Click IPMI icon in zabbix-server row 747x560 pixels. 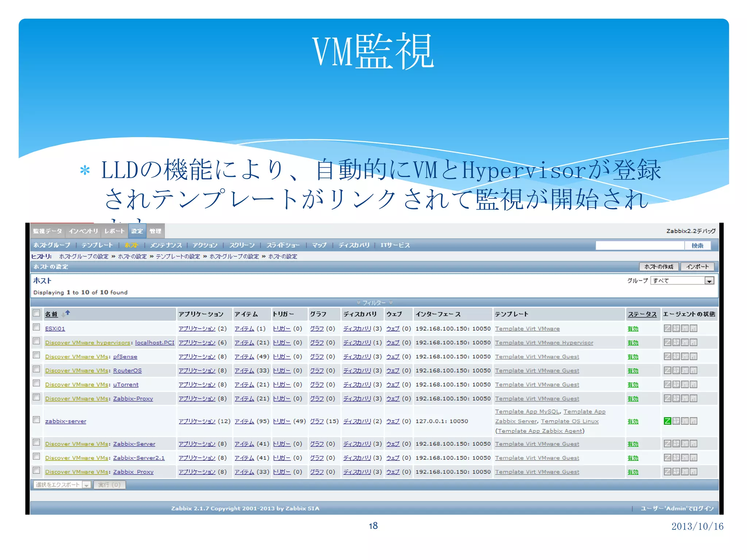point(693,421)
